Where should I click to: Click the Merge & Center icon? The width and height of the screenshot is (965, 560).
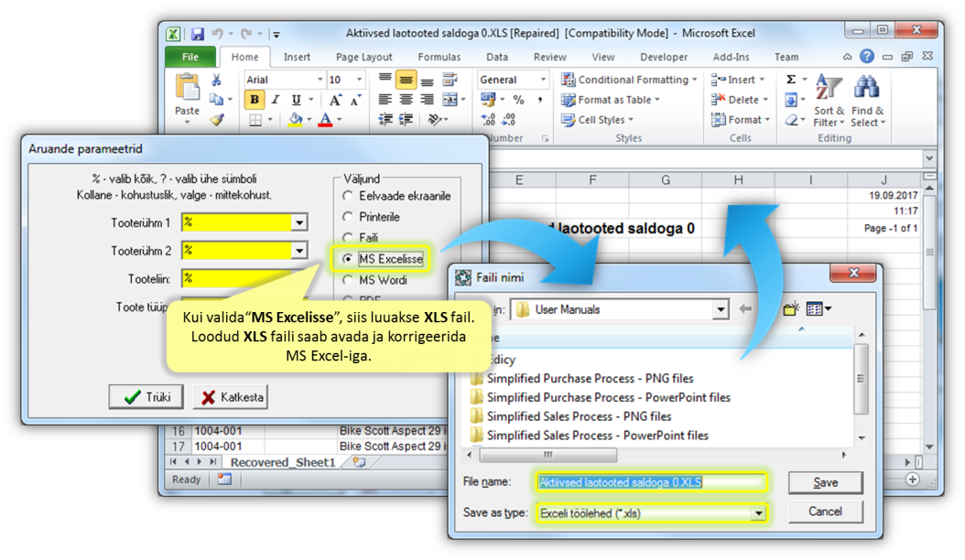(x=450, y=100)
